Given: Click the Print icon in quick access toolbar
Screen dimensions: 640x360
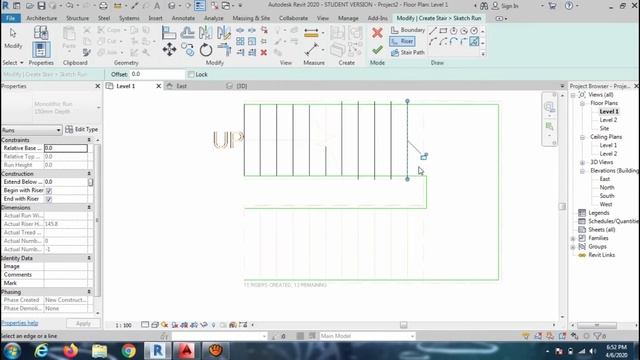Looking at the screenshot, I should tap(104, 6).
